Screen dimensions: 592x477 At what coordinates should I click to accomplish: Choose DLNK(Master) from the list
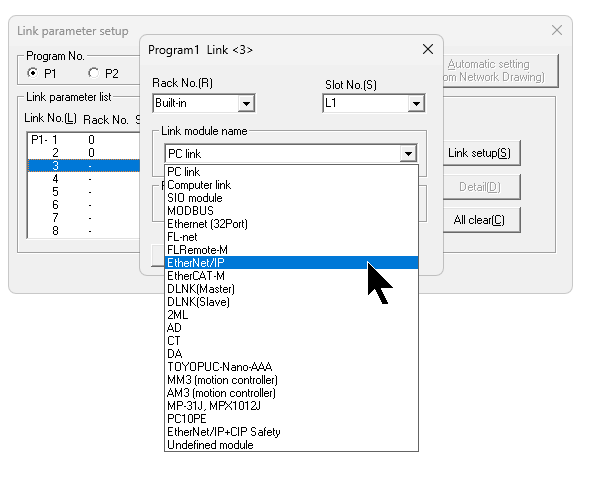291,289
